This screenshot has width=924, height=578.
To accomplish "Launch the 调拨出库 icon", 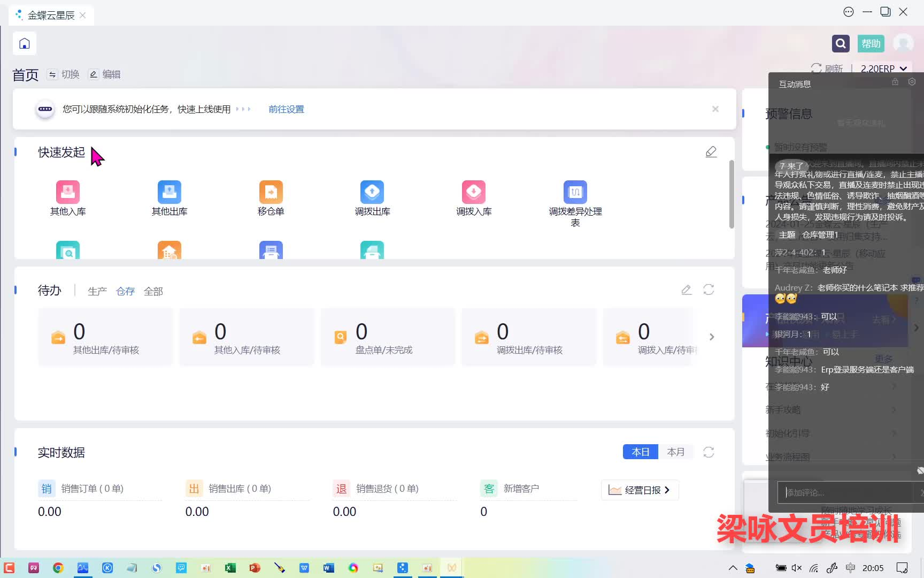I will pyautogui.click(x=372, y=192).
